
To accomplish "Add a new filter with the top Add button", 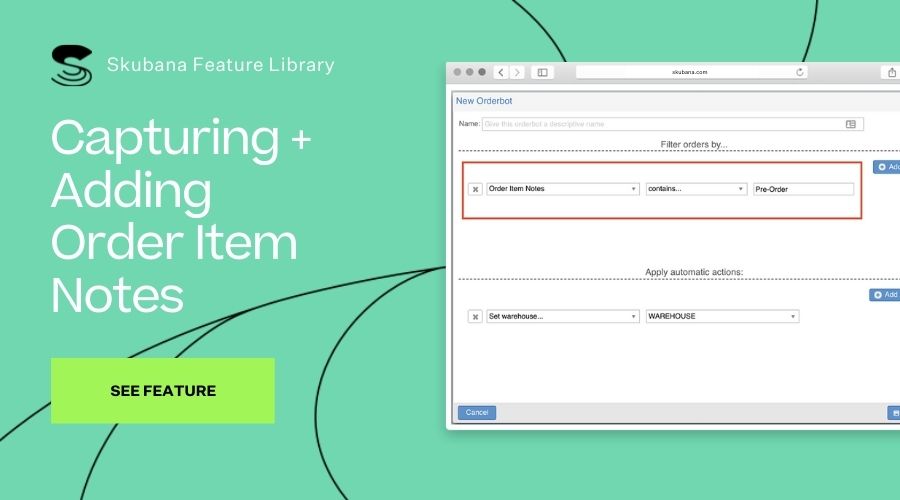I will click(887, 167).
